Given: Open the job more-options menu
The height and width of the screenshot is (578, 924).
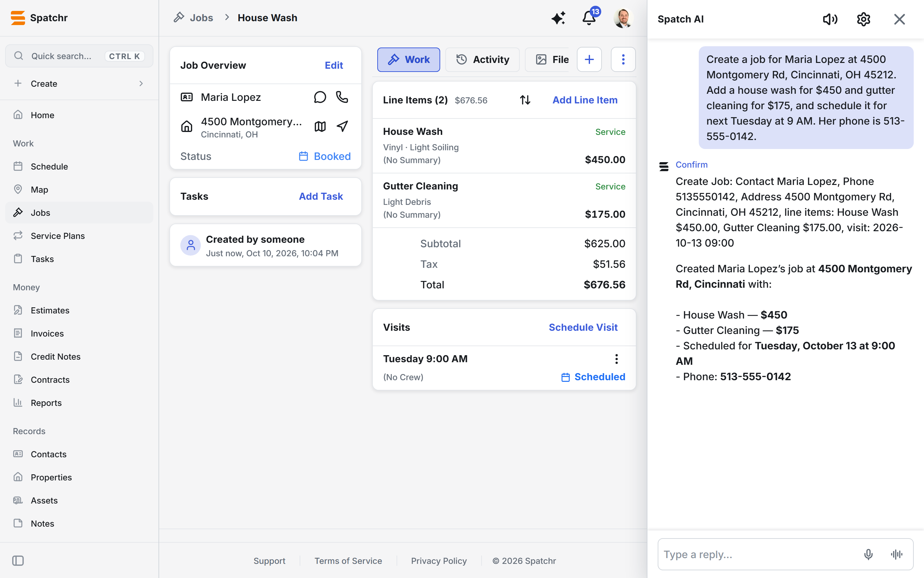Looking at the screenshot, I should (623, 60).
